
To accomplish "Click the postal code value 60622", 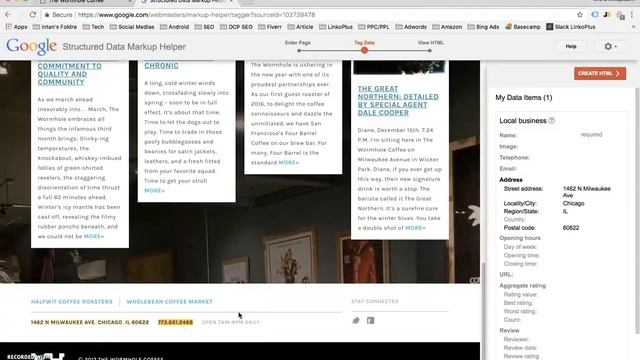I will (x=571, y=228).
